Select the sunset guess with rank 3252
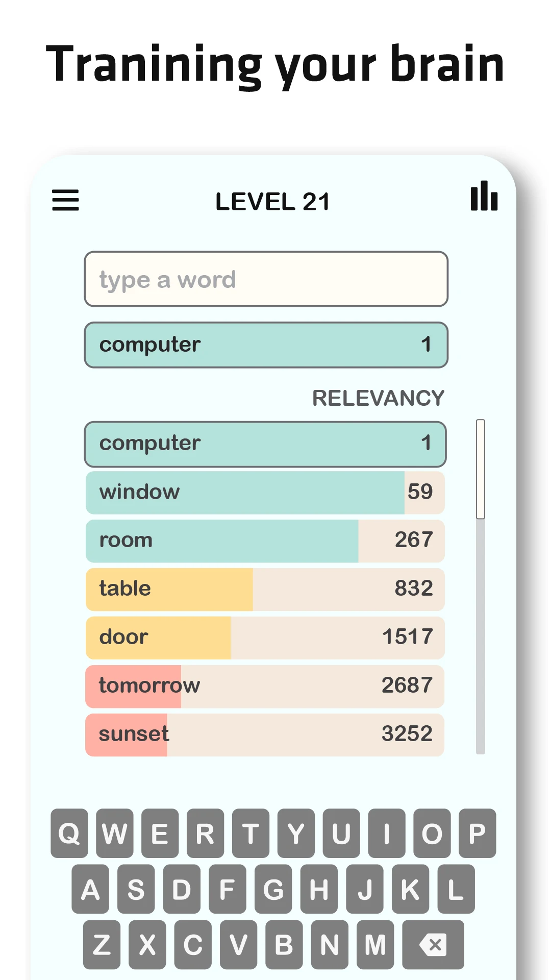This screenshot has width=551, height=980. coord(265,735)
